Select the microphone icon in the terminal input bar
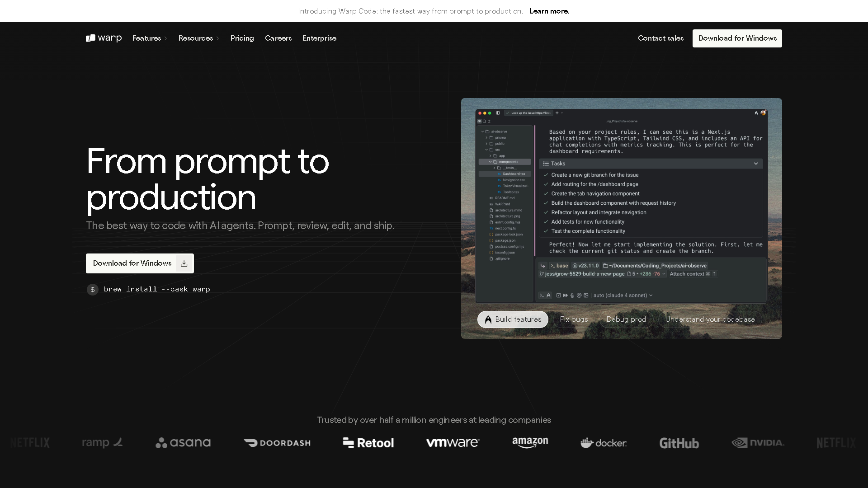The height and width of the screenshot is (488, 868). pyautogui.click(x=572, y=295)
